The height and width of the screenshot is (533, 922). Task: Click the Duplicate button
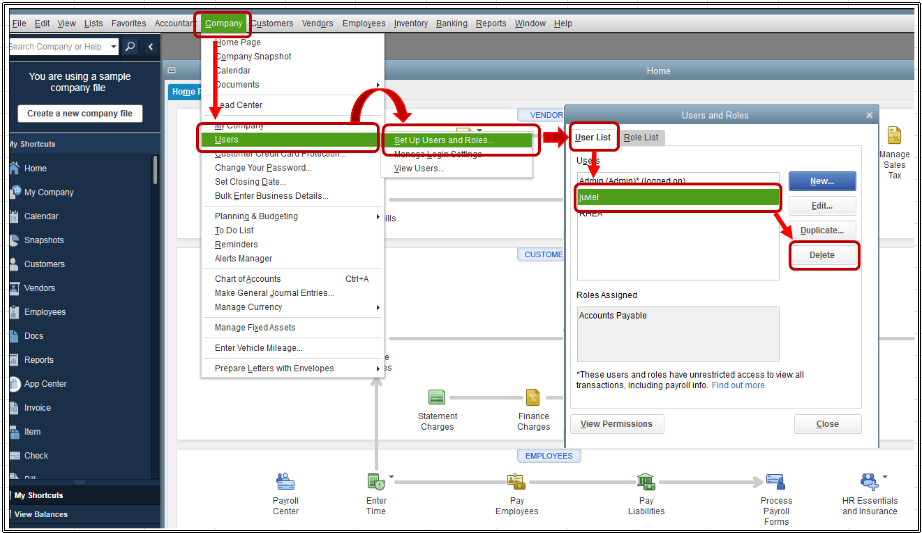[x=822, y=231]
